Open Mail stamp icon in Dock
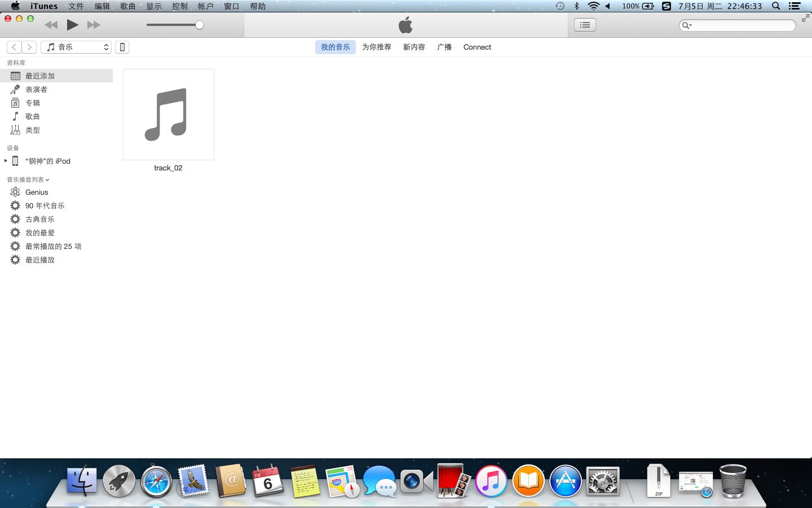This screenshot has height=508, width=812. pyautogui.click(x=193, y=481)
